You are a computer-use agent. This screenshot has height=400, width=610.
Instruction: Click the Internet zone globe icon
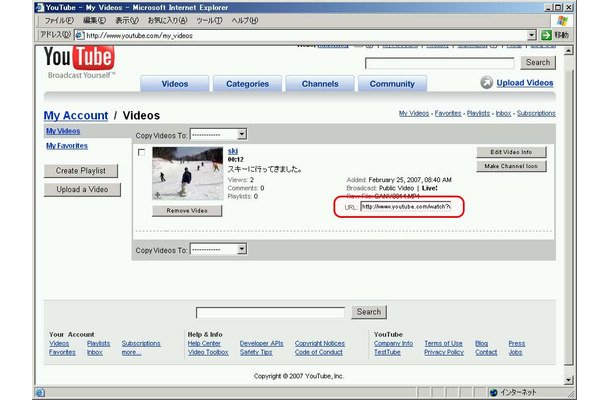(x=493, y=392)
